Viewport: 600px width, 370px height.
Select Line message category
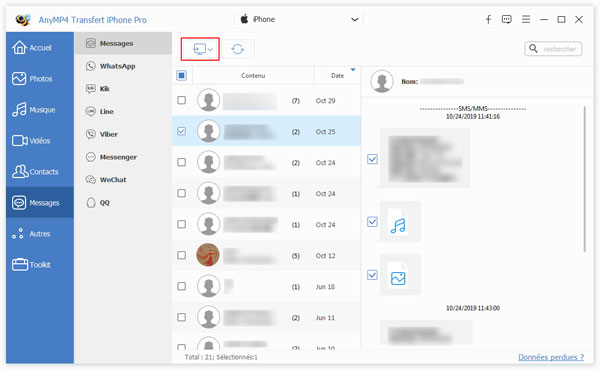[123, 112]
